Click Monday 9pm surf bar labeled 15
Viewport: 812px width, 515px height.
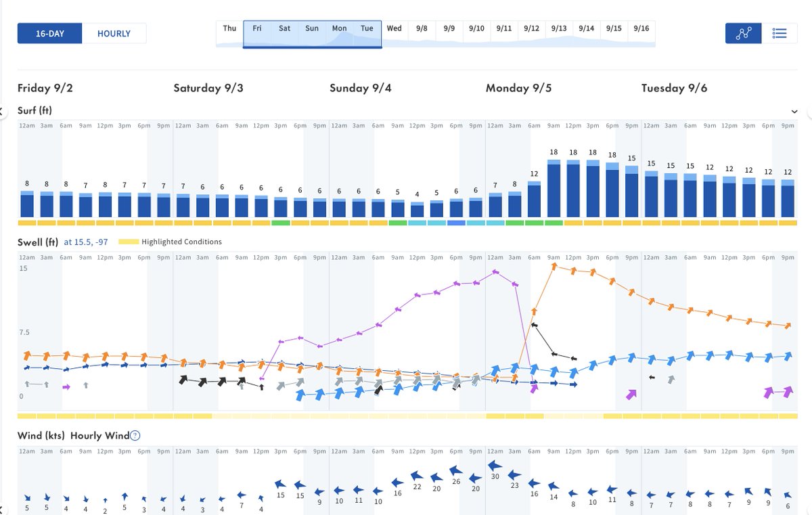tap(631, 191)
